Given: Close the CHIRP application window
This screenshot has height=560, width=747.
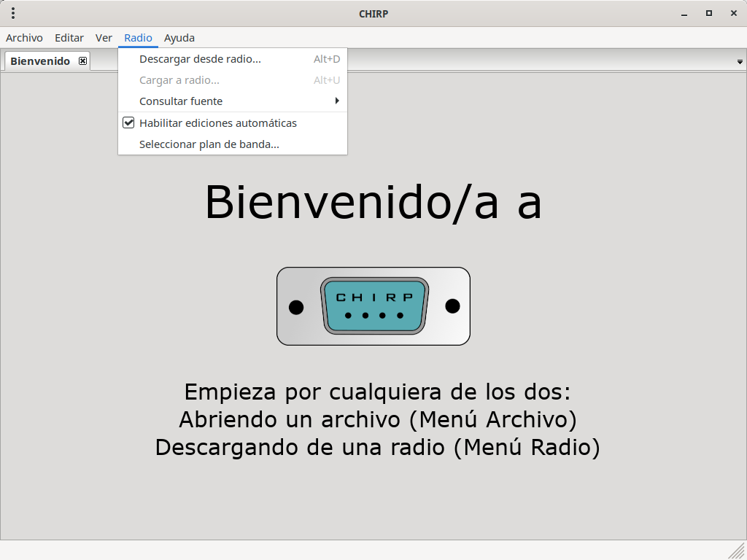Looking at the screenshot, I should pos(732,13).
